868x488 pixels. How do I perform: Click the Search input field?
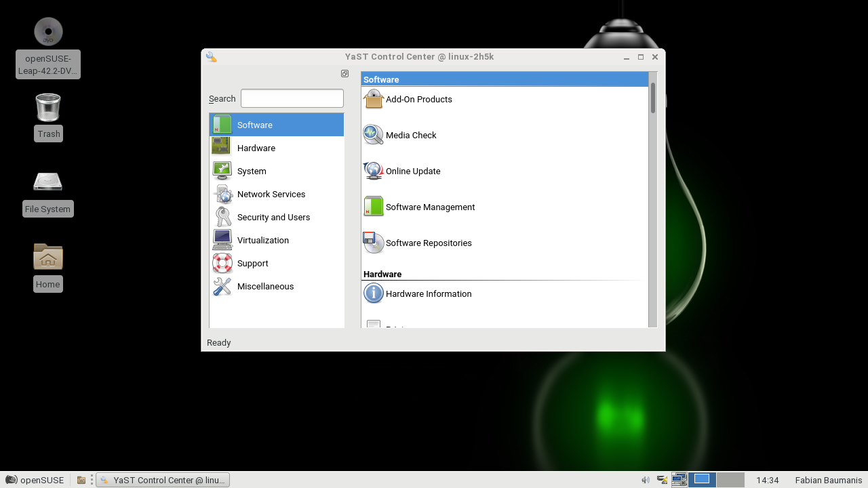pos(292,98)
